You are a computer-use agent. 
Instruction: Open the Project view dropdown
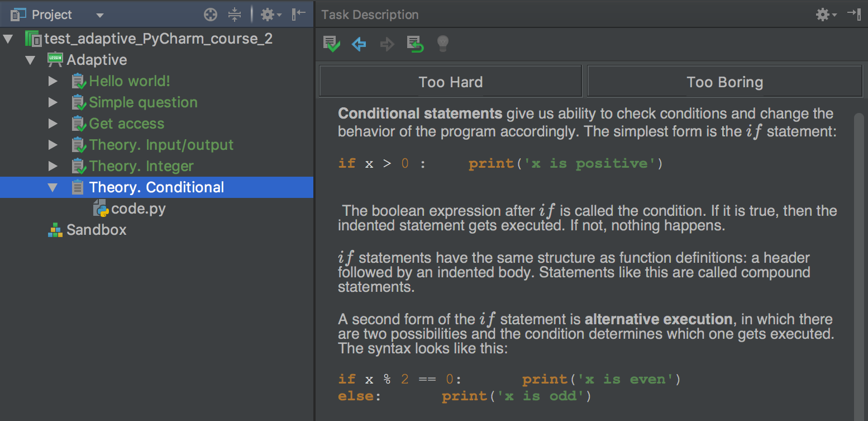99,15
